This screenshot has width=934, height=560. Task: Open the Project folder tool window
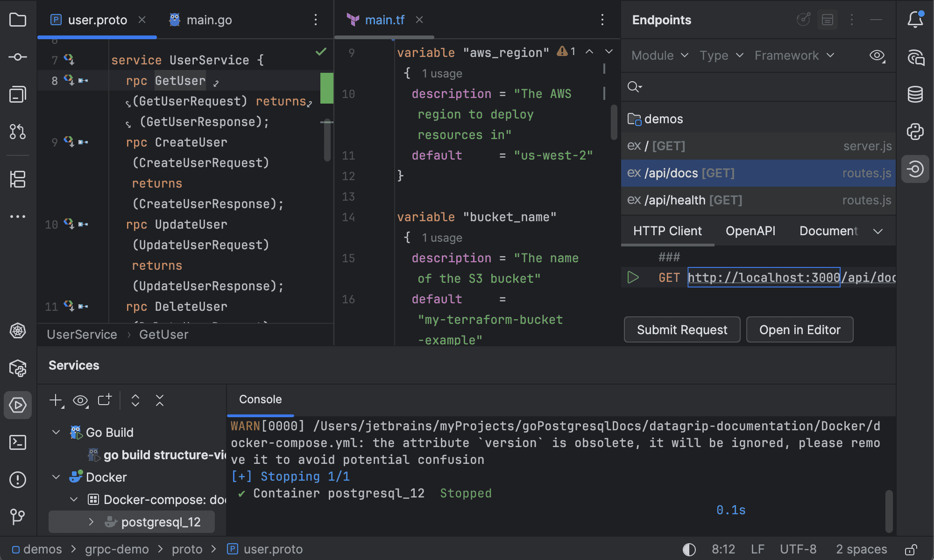(18, 20)
